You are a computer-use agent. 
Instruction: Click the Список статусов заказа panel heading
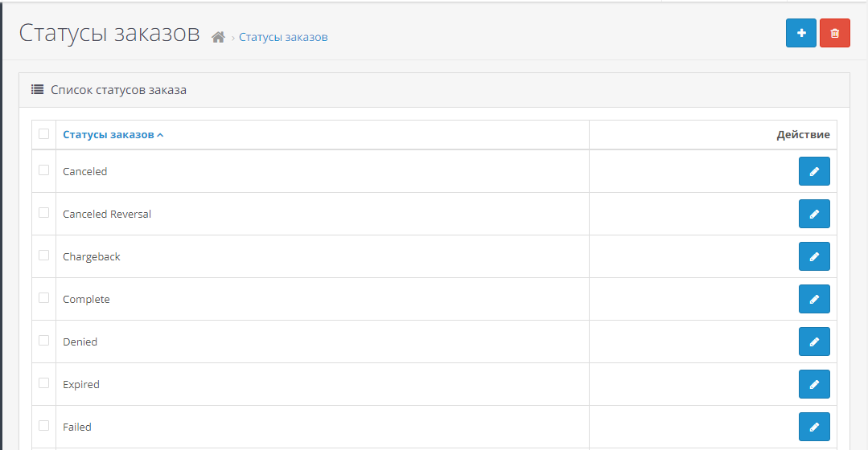118,90
